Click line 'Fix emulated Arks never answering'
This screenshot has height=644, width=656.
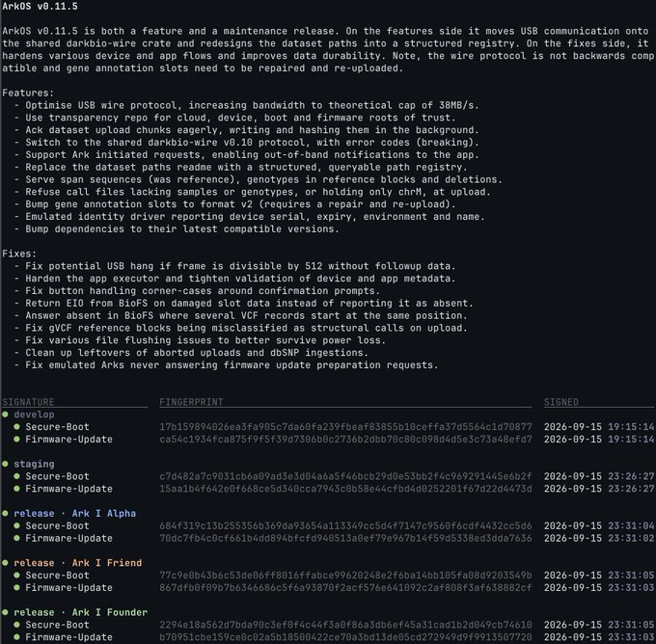click(x=226, y=365)
